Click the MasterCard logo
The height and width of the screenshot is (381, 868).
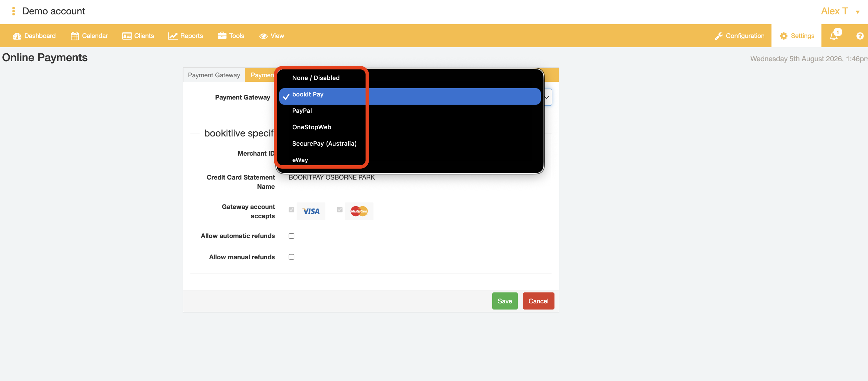359,211
